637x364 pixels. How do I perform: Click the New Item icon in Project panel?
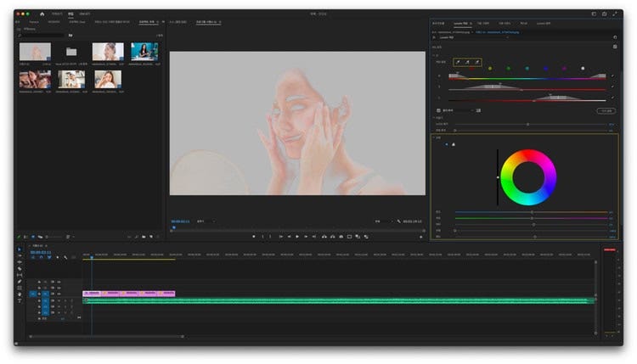coord(151,237)
